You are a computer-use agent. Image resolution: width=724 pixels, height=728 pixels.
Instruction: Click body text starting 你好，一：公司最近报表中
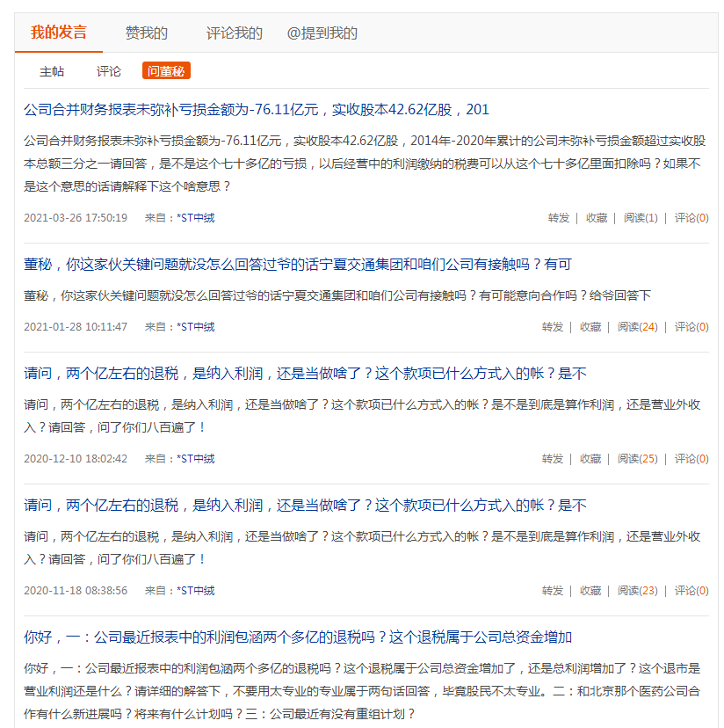[362, 691]
